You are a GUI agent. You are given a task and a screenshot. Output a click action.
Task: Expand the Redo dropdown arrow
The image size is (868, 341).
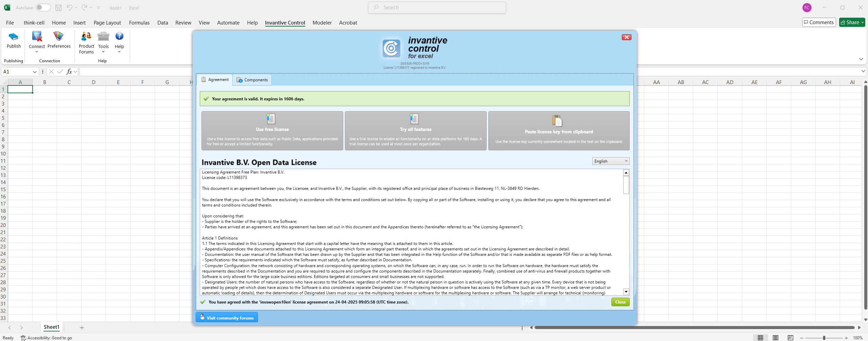click(x=91, y=7)
